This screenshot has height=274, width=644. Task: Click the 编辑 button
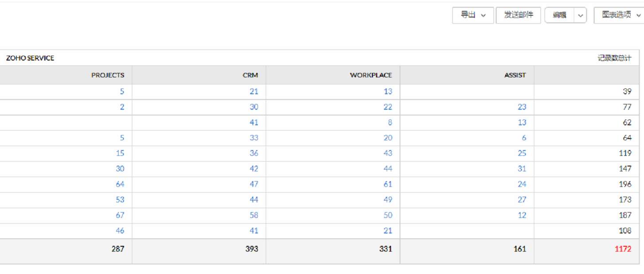point(559,15)
